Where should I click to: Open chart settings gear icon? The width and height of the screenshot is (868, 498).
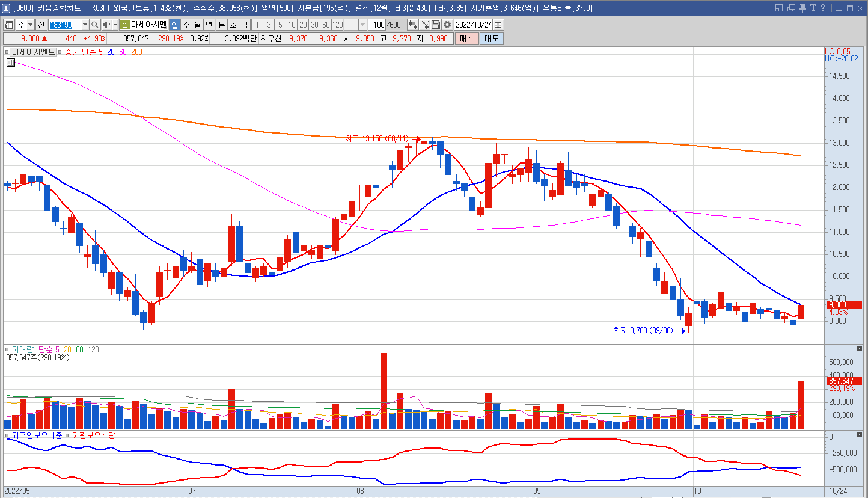tap(447, 25)
